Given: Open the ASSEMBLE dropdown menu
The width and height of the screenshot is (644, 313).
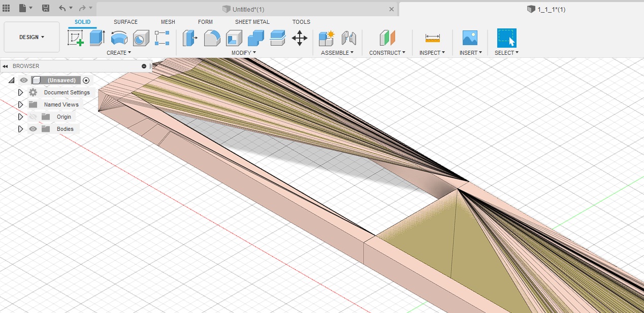Looking at the screenshot, I should point(337,53).
